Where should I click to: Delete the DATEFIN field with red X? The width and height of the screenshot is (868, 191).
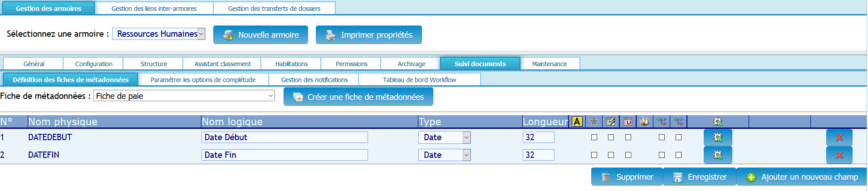tap(839, 155)
